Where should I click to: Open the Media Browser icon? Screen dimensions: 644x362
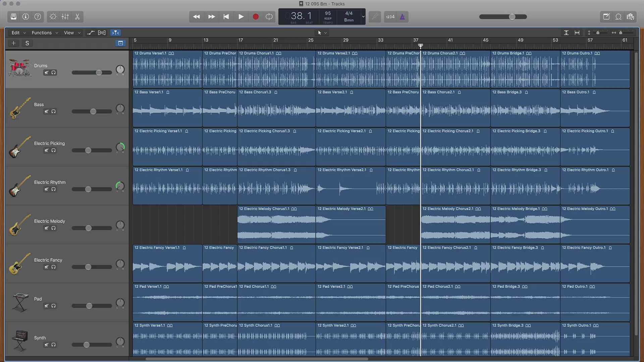631,17
